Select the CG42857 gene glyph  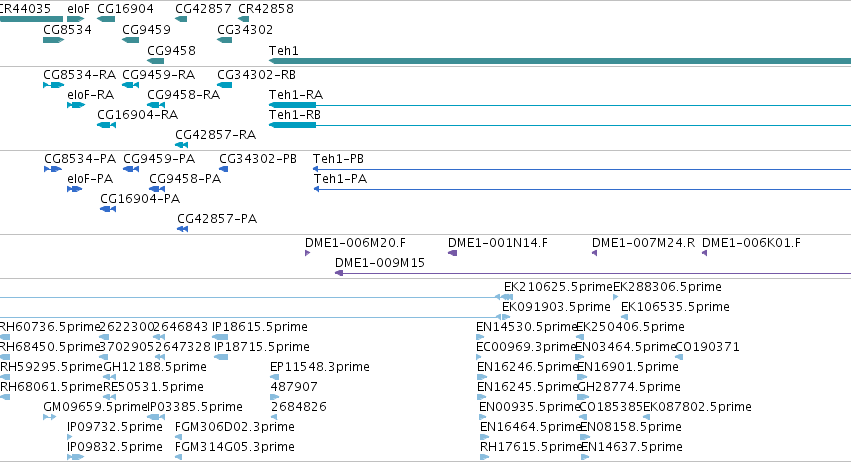click(181, 19)
